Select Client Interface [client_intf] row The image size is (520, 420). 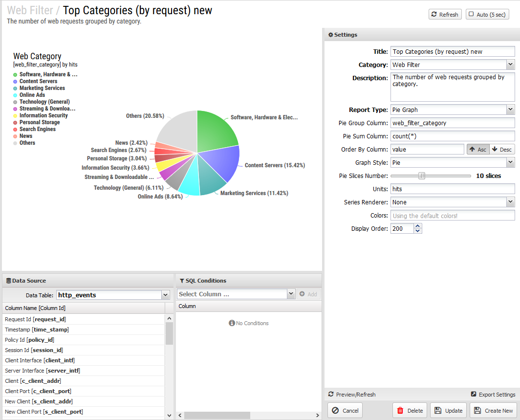point(84,360)
